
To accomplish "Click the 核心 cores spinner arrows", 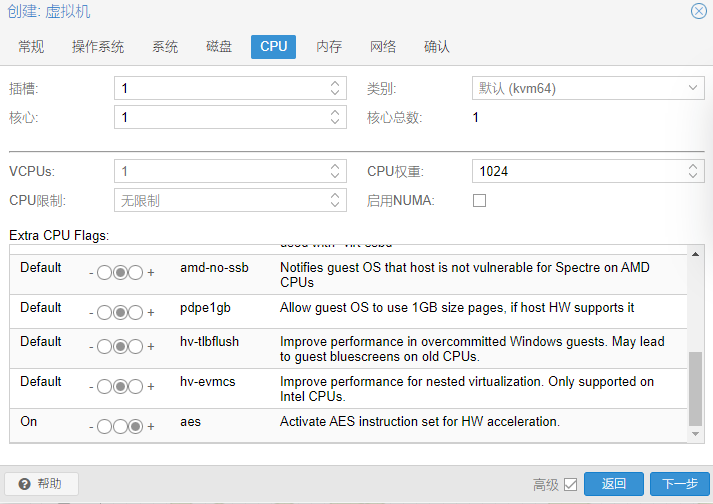I will click(335, 117).
